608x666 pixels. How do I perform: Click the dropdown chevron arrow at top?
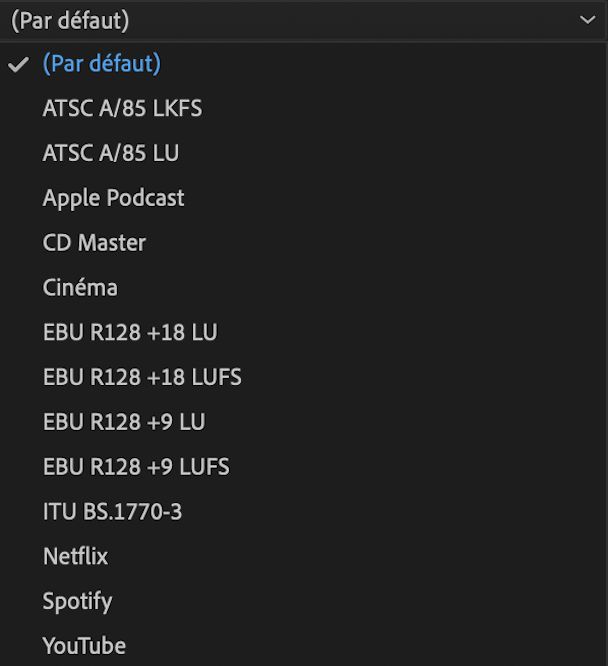587,19
